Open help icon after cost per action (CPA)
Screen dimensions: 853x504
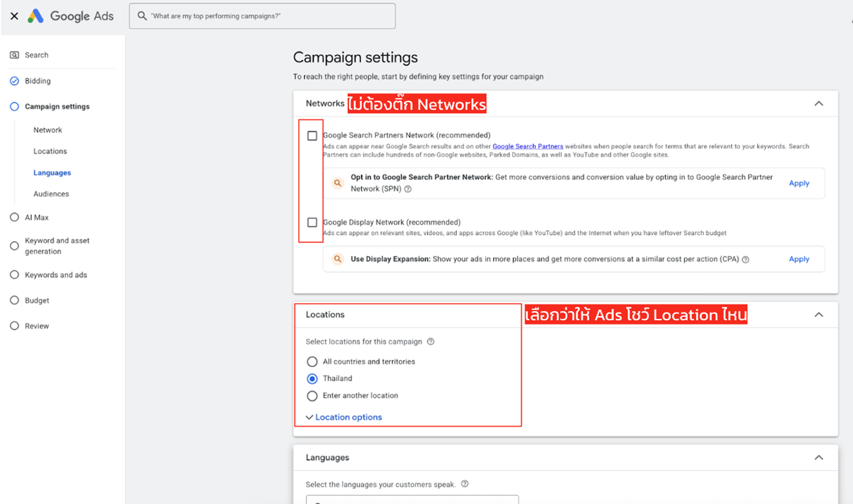pyautogui.click(x=745, y=260)
